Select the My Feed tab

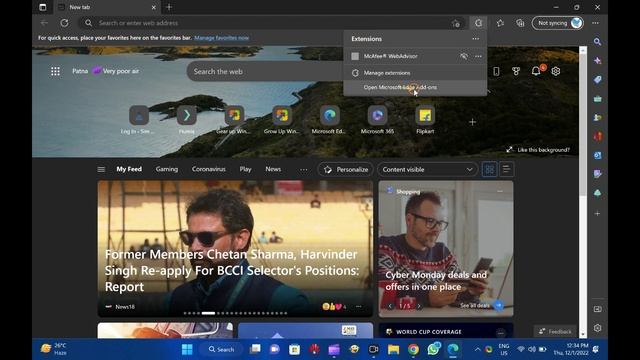(129, 169)
